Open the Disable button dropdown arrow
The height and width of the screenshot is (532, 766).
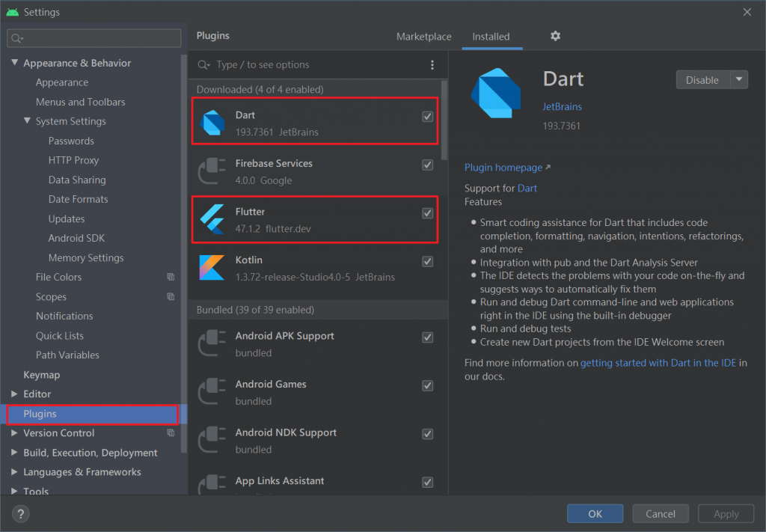739,79
